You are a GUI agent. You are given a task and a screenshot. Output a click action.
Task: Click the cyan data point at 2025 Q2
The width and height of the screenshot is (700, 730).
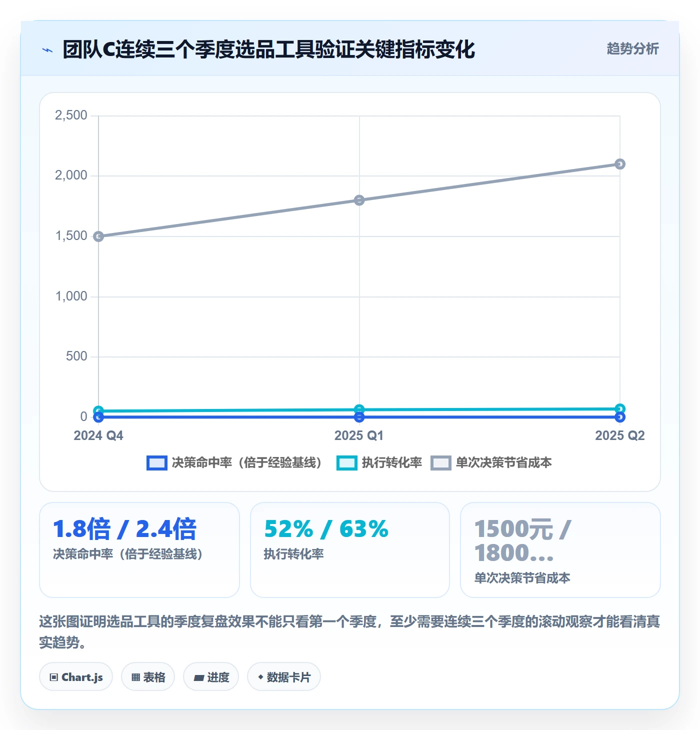620,408
